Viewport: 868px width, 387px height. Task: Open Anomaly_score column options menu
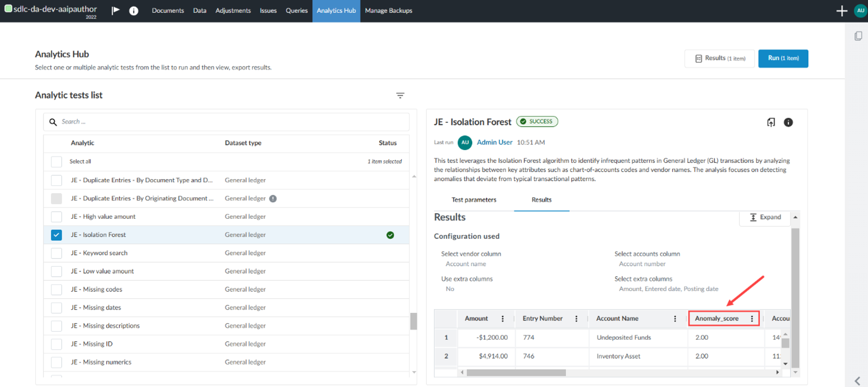752,319
